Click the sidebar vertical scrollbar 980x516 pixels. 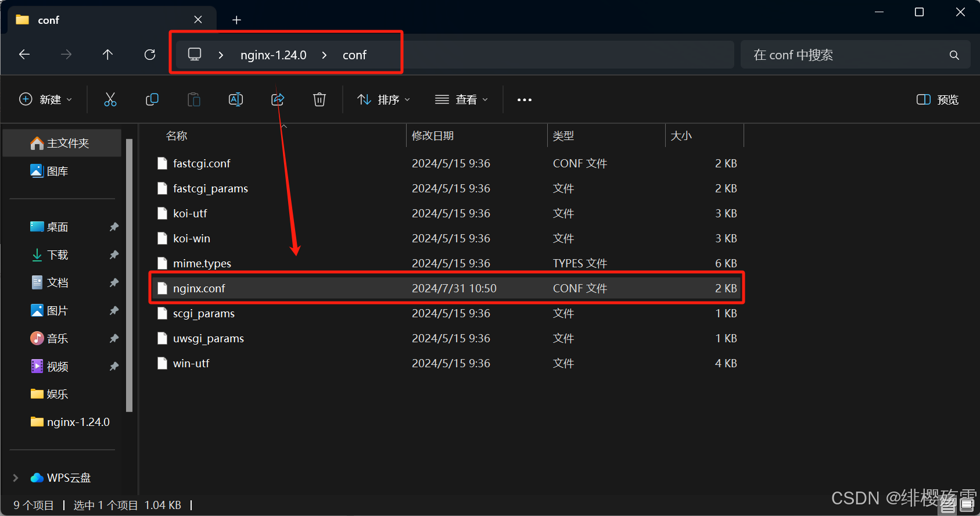[x=130, y=273]
